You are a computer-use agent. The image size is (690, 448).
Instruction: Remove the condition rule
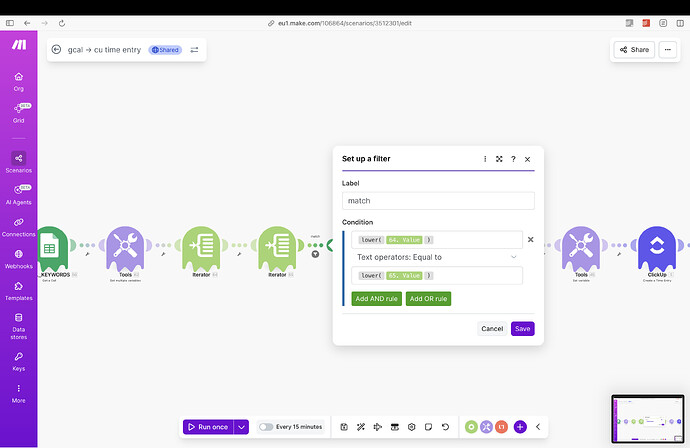click(x=530, y=239)
